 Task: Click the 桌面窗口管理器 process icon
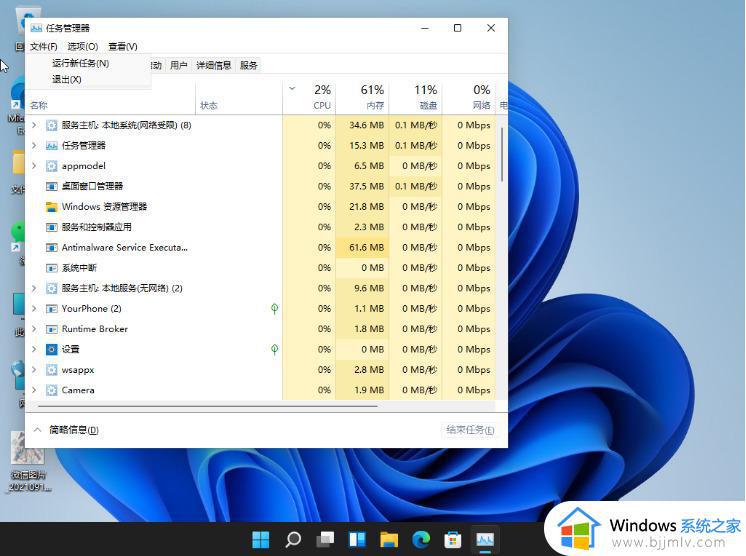(x=51, y=186)
